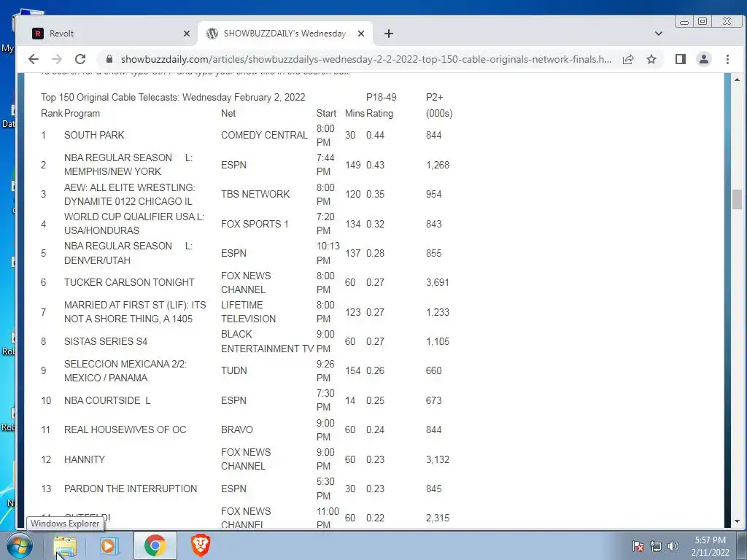Open the taskbar clock showing 5:57 PM
This screenshot has height=560, width=747.
pyautogui.click(x=710, y=546)
